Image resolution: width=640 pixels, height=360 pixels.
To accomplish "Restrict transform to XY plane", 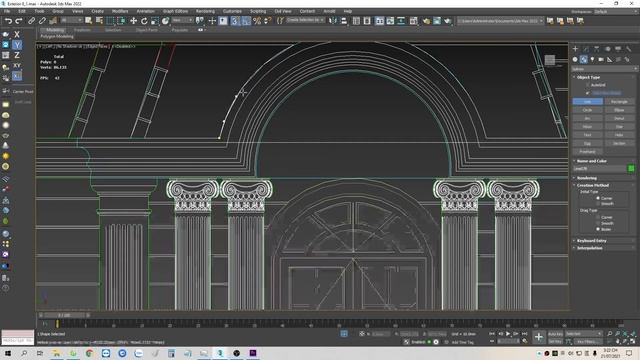I will 17,65.
